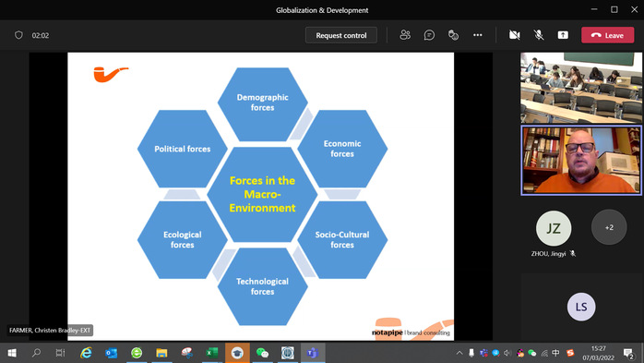Select the LS participant avatar
The width and height of the screenshot is (644, 363).
(580, 307)
